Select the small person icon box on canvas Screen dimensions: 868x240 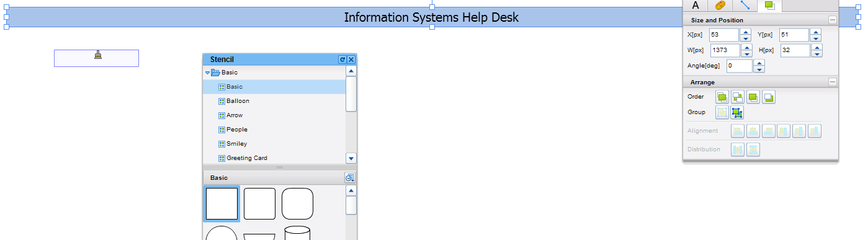96,58
